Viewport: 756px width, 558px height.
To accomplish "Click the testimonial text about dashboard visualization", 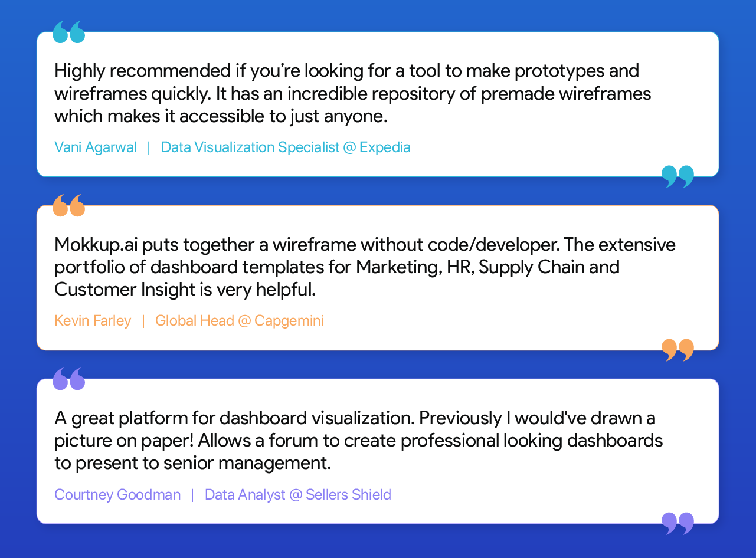I will [358, 441].
